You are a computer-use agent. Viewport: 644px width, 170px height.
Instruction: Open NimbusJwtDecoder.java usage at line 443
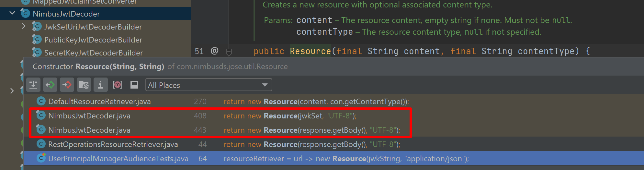pos(333,130)
